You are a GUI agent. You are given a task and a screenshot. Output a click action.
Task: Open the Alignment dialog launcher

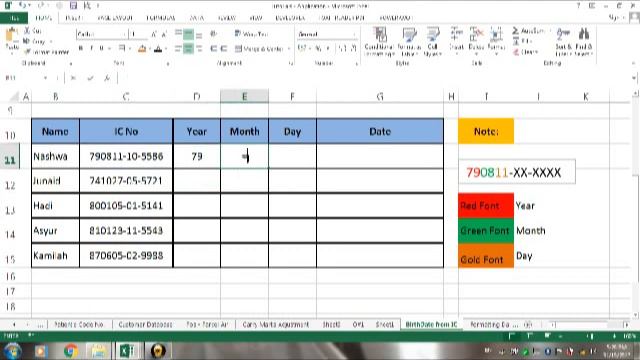tap(291, 63)
